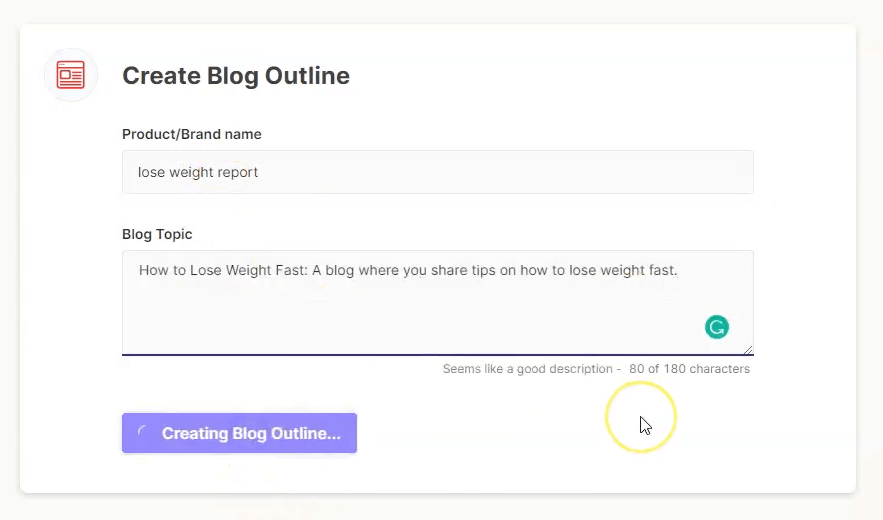883x520 pixels.
Task: Click the "Blog Topic" field label
Action: pyautogui.click(x=157, y=234)
